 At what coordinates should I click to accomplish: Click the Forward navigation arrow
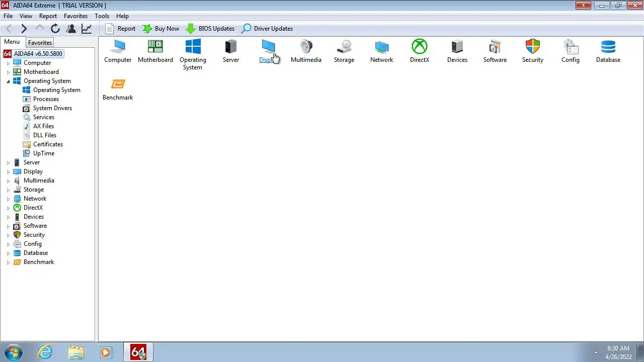point(24,29)
